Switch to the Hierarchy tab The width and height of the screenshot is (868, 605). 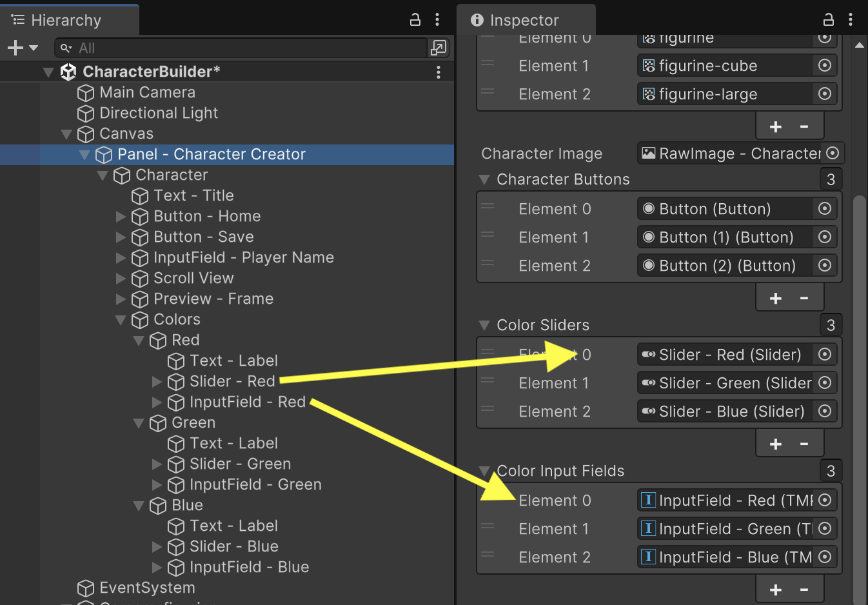click(65, 20)
